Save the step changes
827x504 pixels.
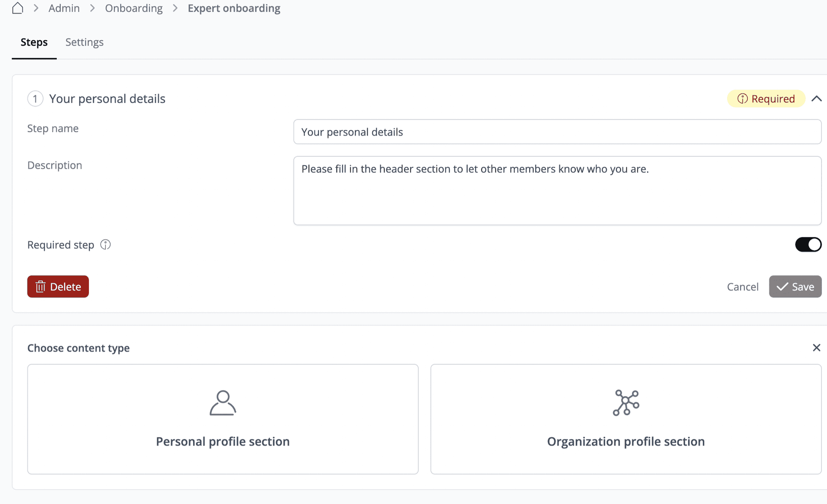pos(795,287)
